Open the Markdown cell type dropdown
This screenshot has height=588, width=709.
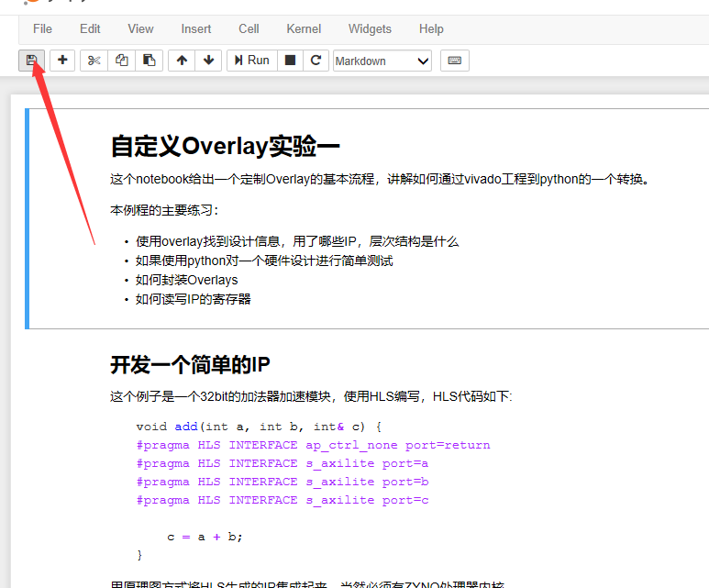[382, 61]
